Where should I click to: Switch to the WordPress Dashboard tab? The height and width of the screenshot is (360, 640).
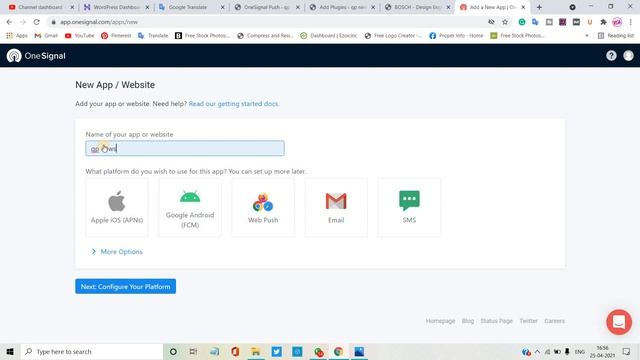coord(116,7)
